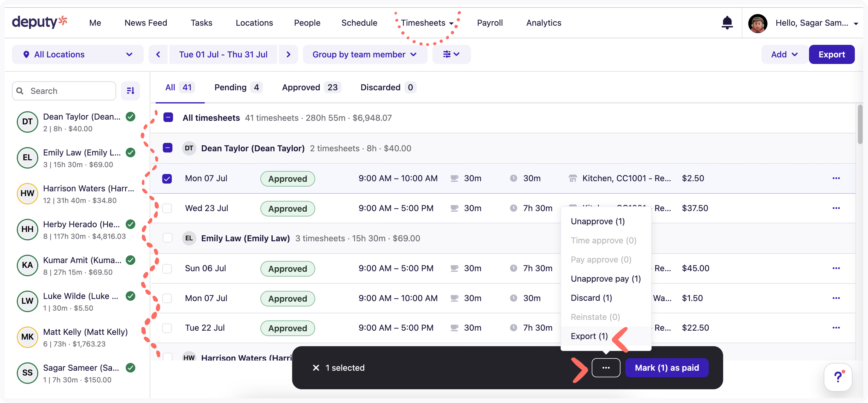868x403 pixels.
Task: Open help question mark widget
Action: click(838, 377)
